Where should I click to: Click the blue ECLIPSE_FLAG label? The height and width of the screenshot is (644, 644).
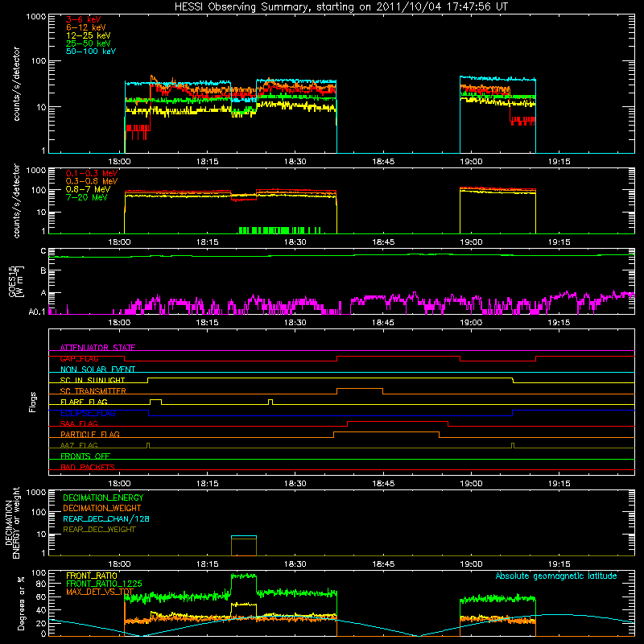(88, 413)
